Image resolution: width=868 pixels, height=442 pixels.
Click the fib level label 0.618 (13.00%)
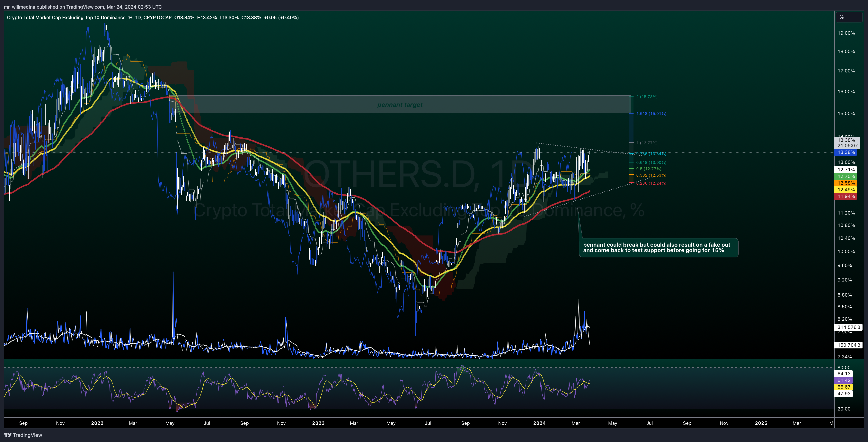point(651,162)
